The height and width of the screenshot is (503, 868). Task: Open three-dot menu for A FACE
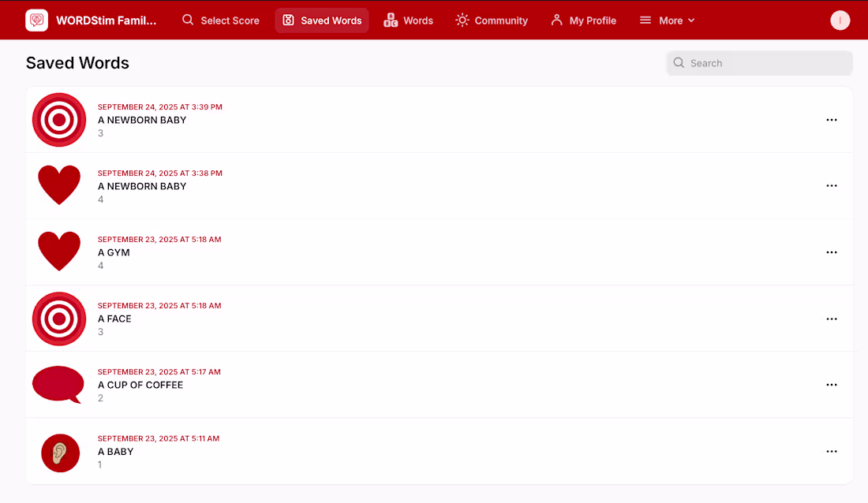(x=832, y=319)
